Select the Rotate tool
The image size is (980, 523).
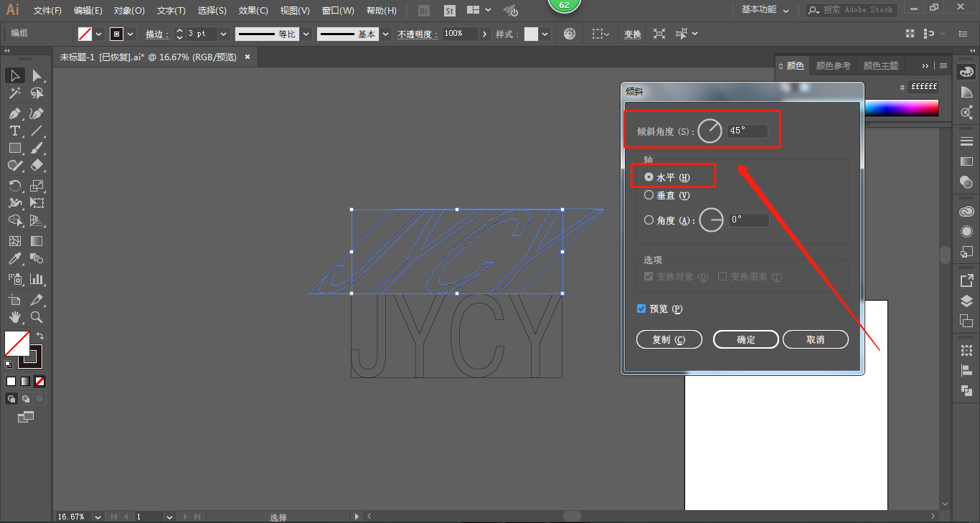(x=15, y=186)
